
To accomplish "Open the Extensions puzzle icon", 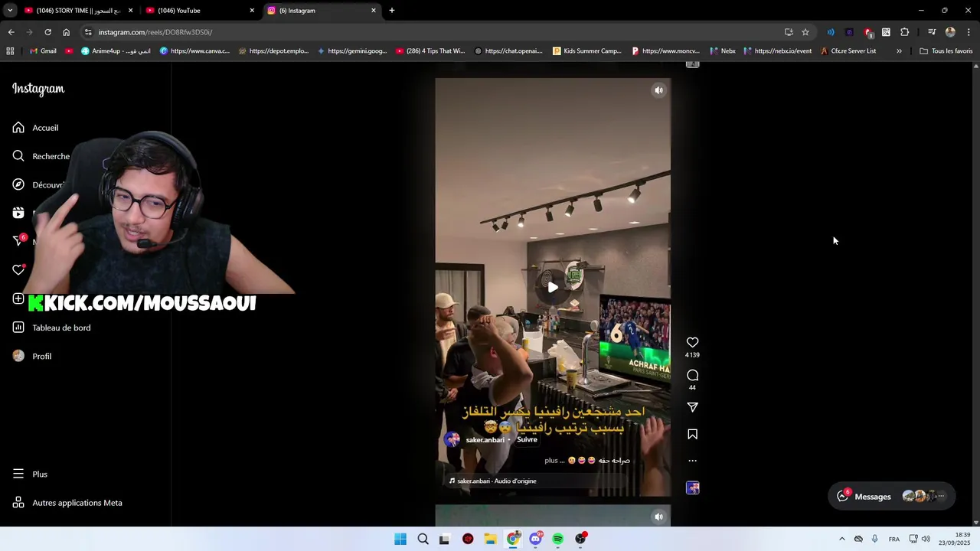I will point(904,32).
